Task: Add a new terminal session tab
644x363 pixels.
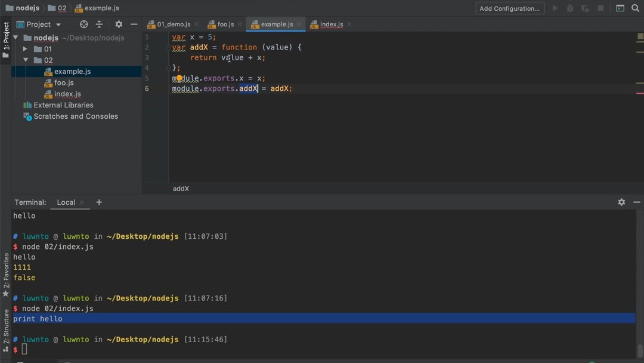Action: (99, 202)
